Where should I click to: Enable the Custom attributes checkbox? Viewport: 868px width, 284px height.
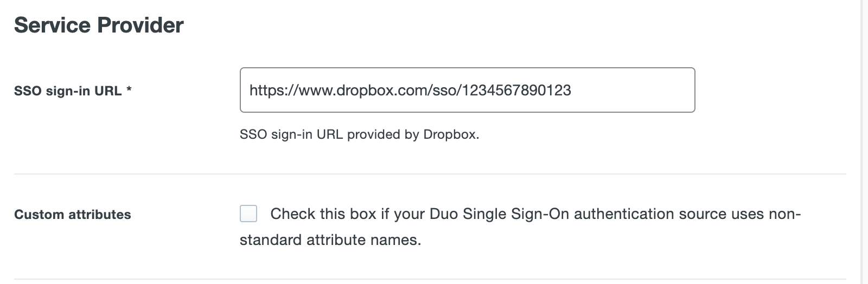[248, 214]
